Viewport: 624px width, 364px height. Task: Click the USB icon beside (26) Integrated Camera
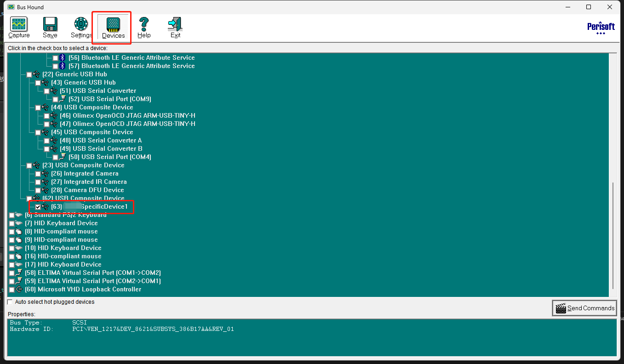click(x=45, y=173)
